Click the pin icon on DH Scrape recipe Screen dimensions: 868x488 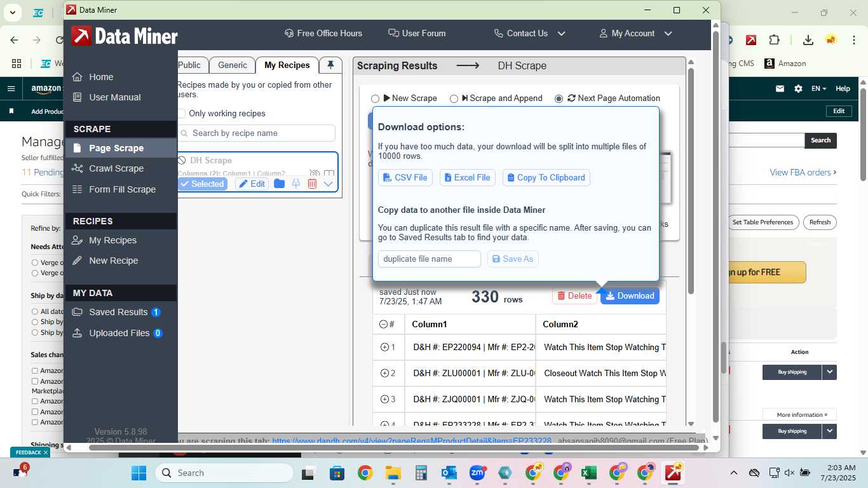pos(295,184)
